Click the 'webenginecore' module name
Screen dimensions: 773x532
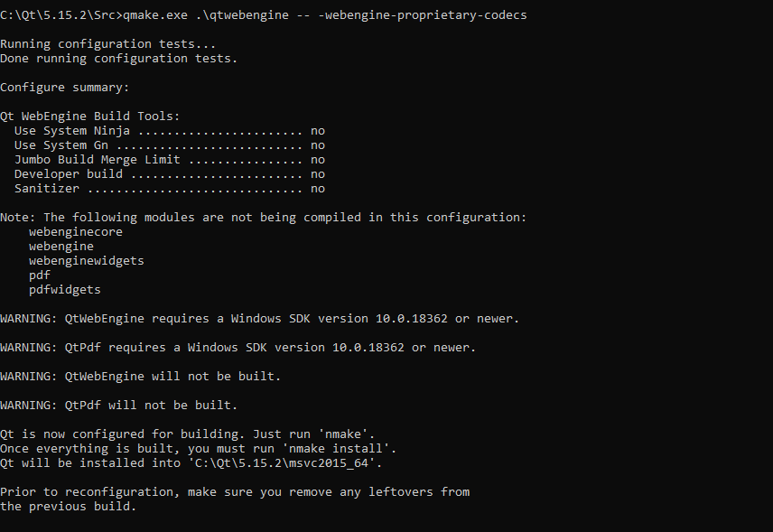[x=76, y=232]
